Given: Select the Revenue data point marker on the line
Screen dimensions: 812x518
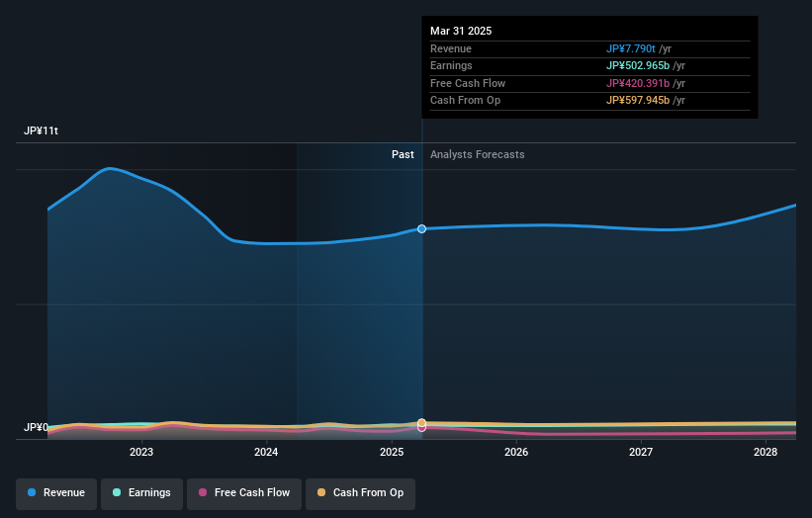Looking at the screenshot, I should click(x=422, y=228).
